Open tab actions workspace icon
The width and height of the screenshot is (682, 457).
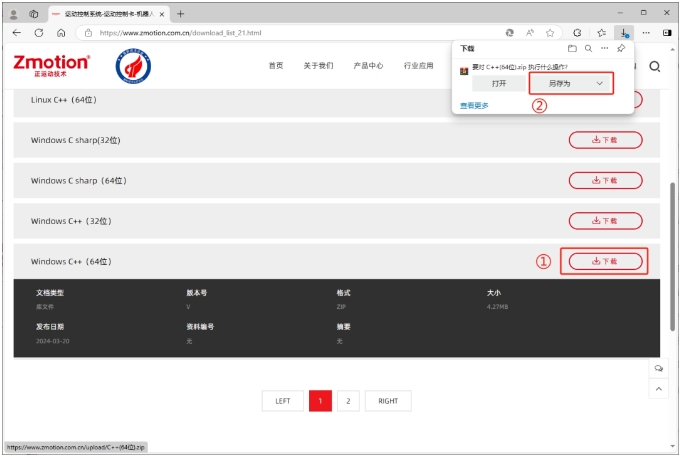(x=33, y=14)
